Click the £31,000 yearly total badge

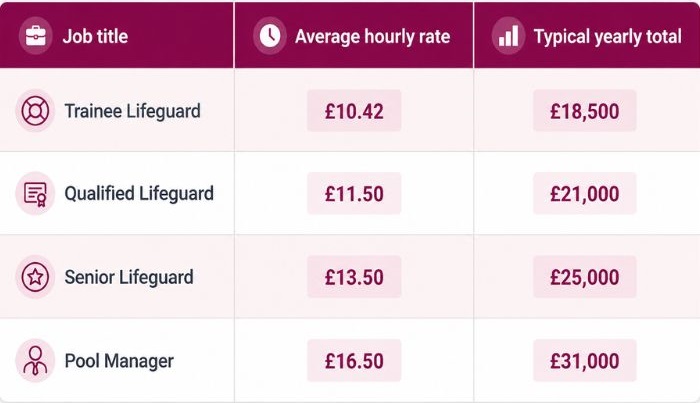(584, 361)
